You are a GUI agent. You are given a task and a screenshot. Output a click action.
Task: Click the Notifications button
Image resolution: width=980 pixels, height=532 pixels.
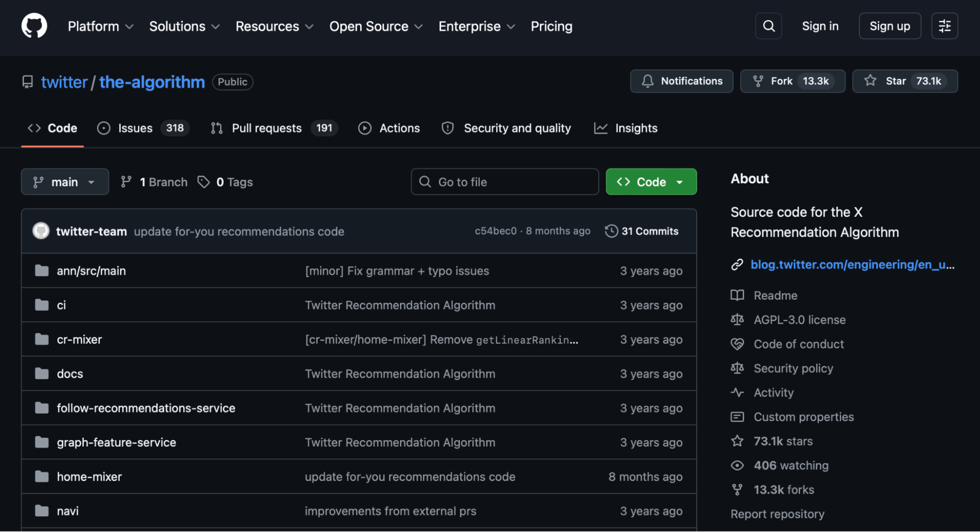coord(681,81)
